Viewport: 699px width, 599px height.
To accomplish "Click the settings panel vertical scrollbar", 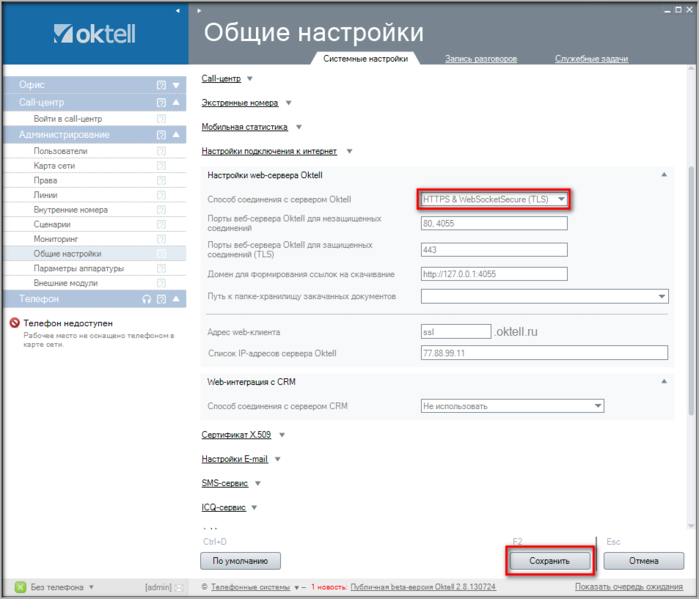I will coord(691,290).
